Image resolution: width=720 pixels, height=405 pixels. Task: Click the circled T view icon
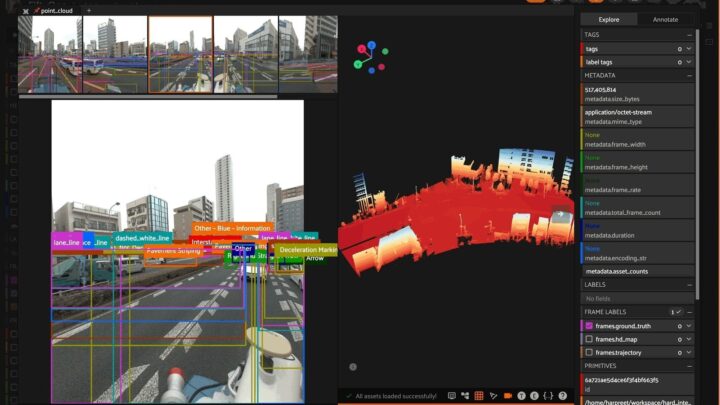pyautogui.click(x=521, y=396)
